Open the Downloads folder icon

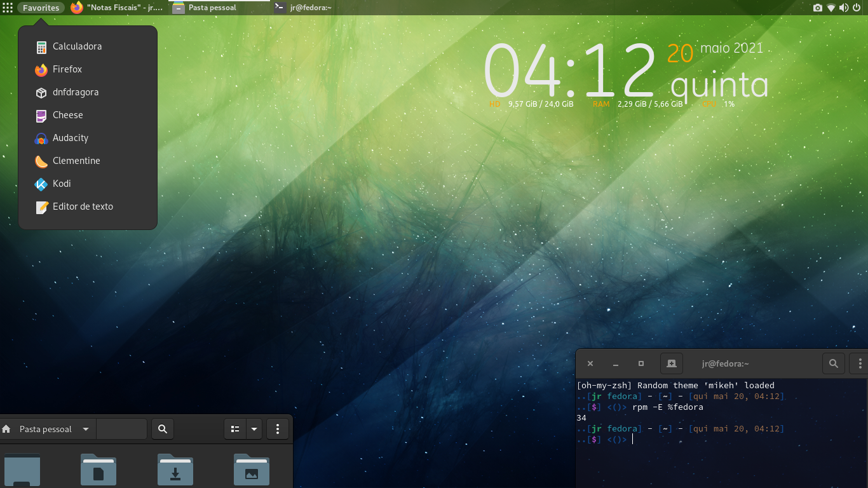175,470
